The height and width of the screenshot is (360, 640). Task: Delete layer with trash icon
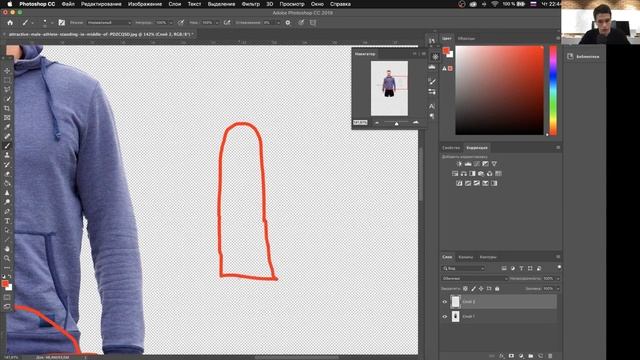point(550,356)
